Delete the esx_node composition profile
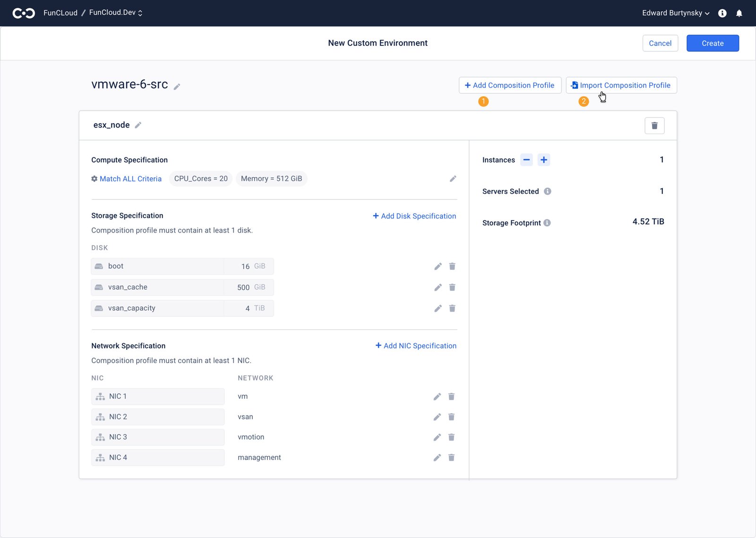The image size is (756, 538). pos(654,126)
